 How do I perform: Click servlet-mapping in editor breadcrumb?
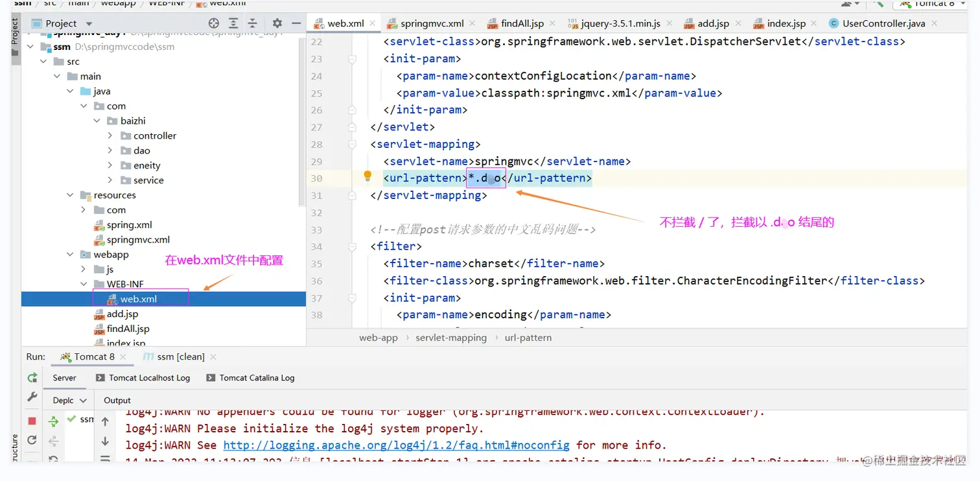click(451, 338)
